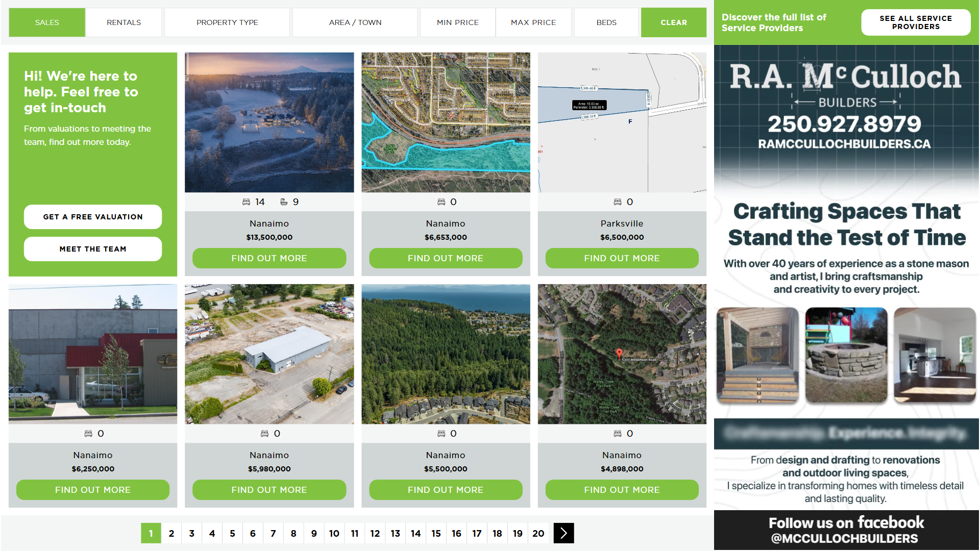Click bathtub icon on $13,500,000 listing
Screen dimensions: 980x551
click(x=284, y=202)
